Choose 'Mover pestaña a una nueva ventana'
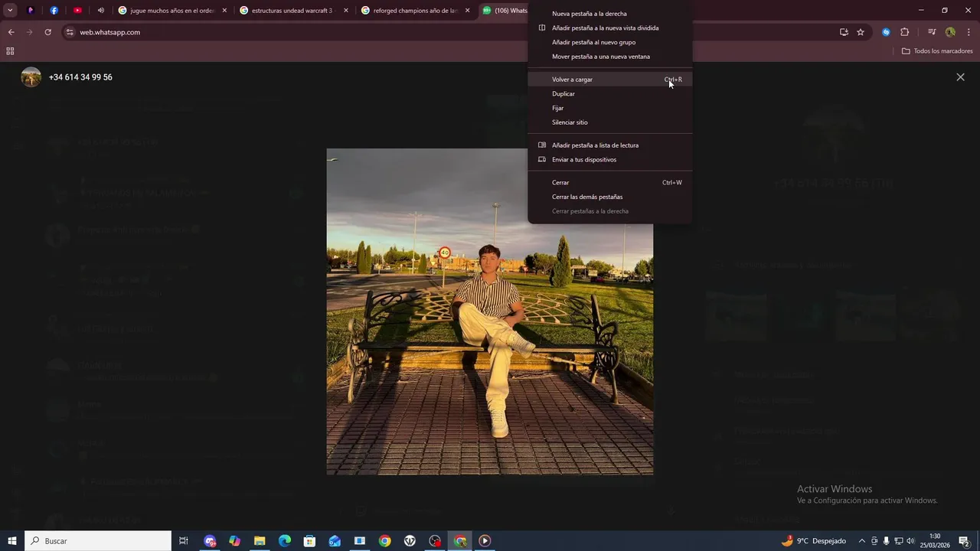The image size is (980, 551). [610, 57]
